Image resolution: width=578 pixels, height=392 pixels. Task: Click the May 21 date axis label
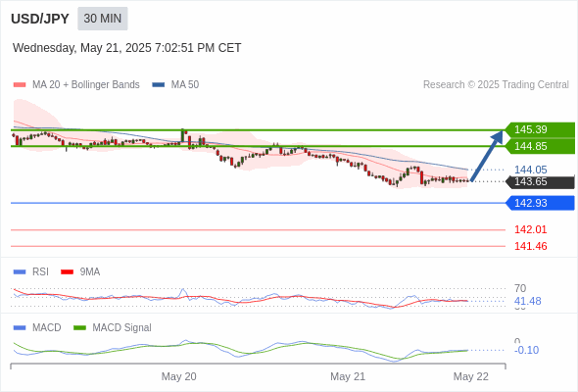pyautogui.click(x=348, y=376)
